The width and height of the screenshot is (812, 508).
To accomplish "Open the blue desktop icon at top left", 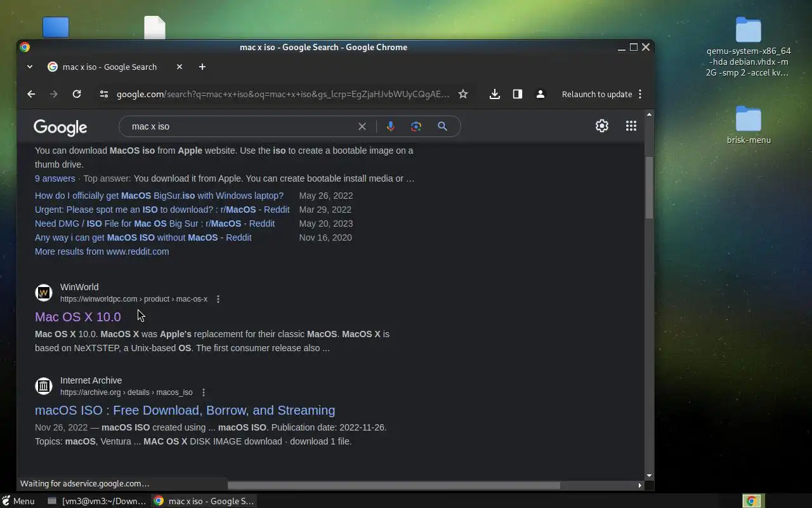I will pos(56,27).
